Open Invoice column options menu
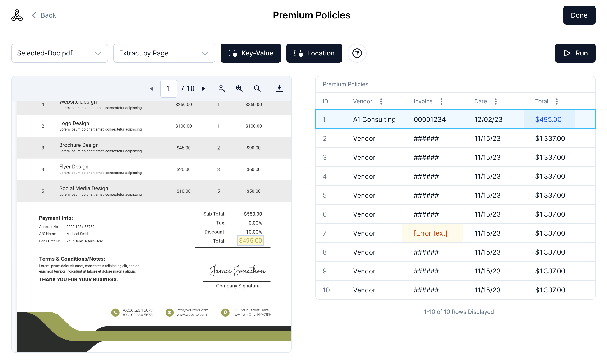607x364 pixels. coord(441,101)
